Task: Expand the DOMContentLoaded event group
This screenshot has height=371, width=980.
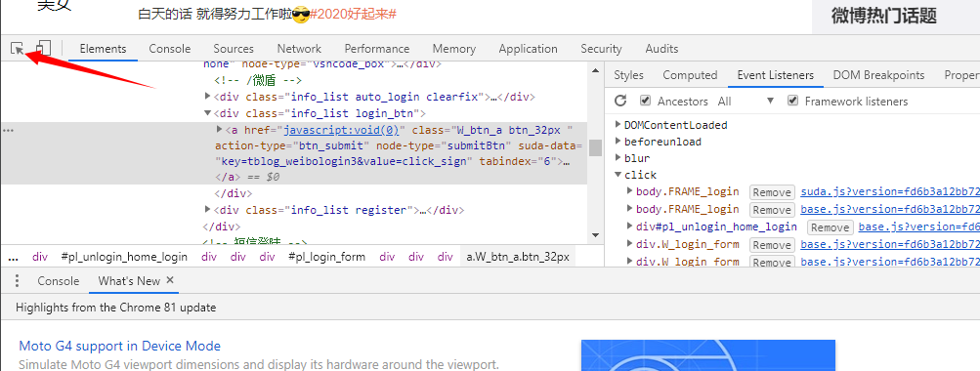Action: click(x=618, y=124)
